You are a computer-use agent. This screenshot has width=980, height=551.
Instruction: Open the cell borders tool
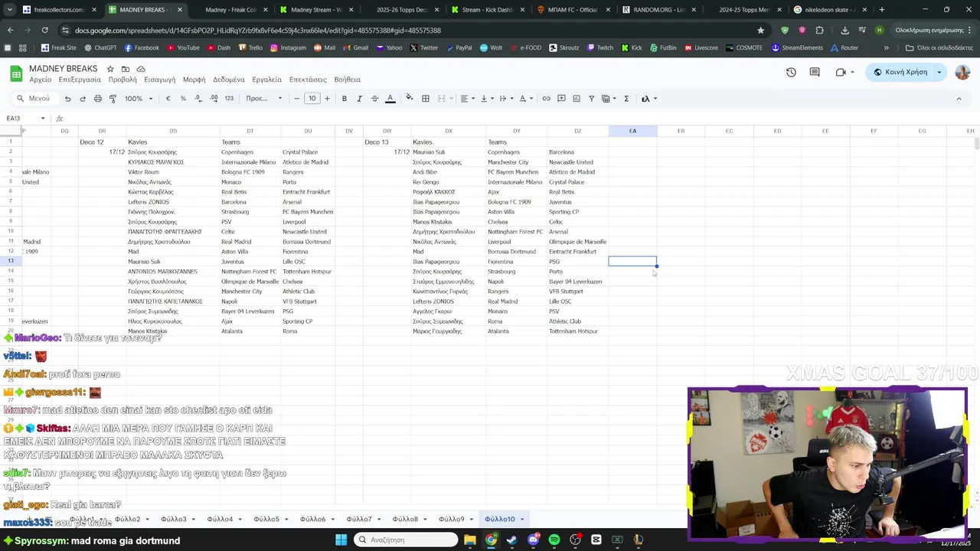pyautogui.click(x=426, y=99)
